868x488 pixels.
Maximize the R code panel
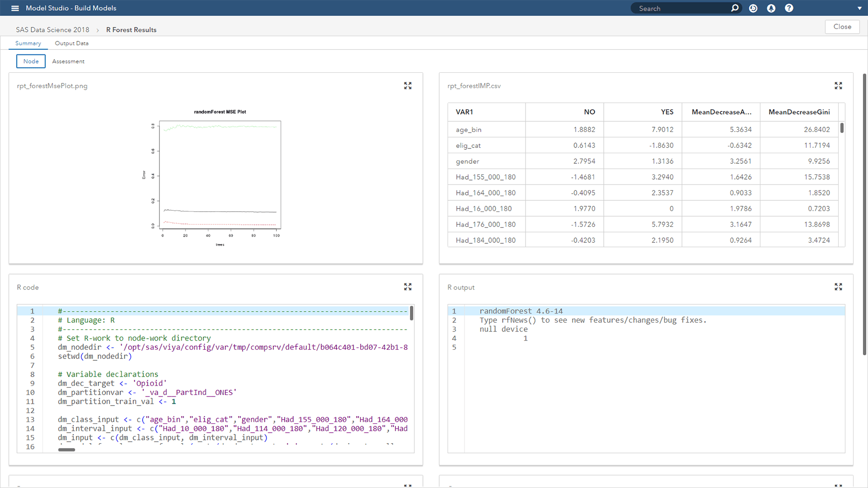pyautogui.click(x=407, y=287)
